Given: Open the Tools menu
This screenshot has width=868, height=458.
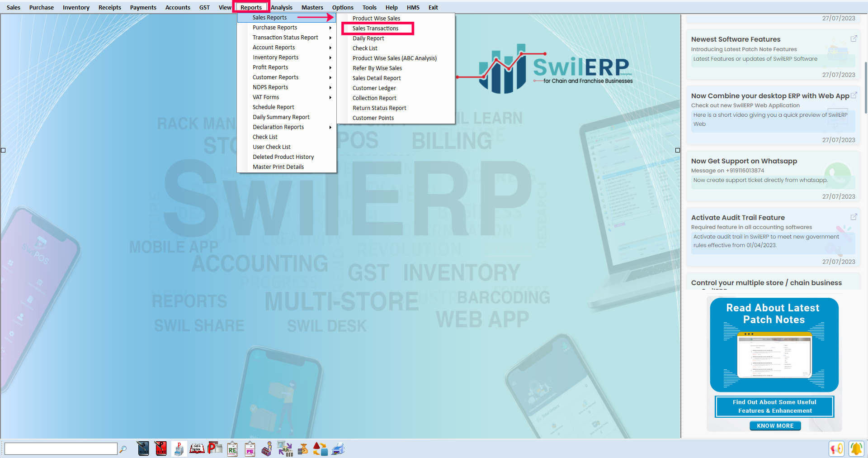Looking at the screenshot, I should 369,7.
